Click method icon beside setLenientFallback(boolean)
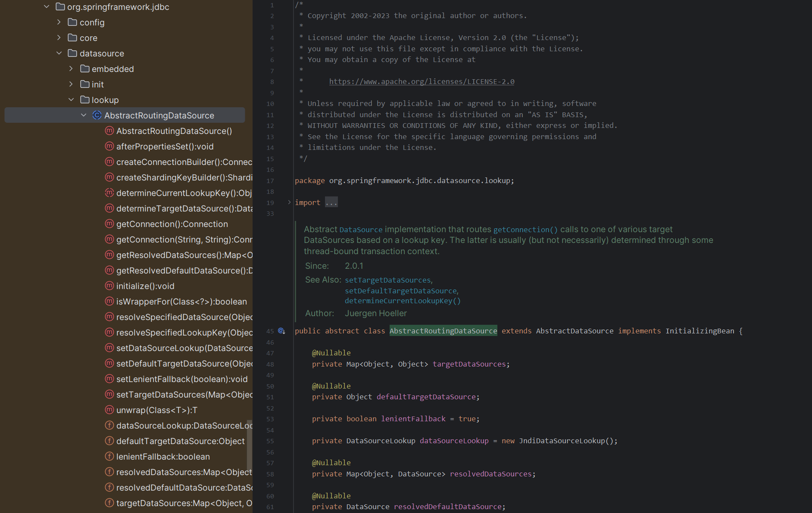 point(109,379)
